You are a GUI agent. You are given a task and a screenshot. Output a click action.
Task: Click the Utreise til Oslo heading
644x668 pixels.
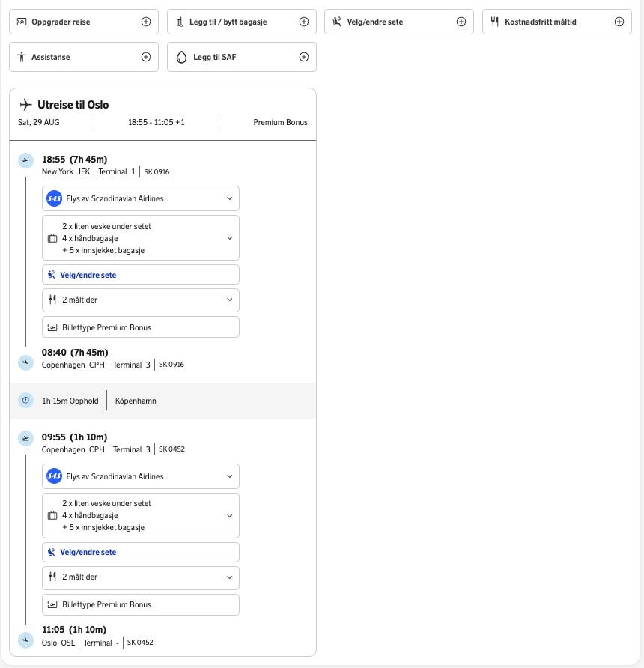(73, 105)
